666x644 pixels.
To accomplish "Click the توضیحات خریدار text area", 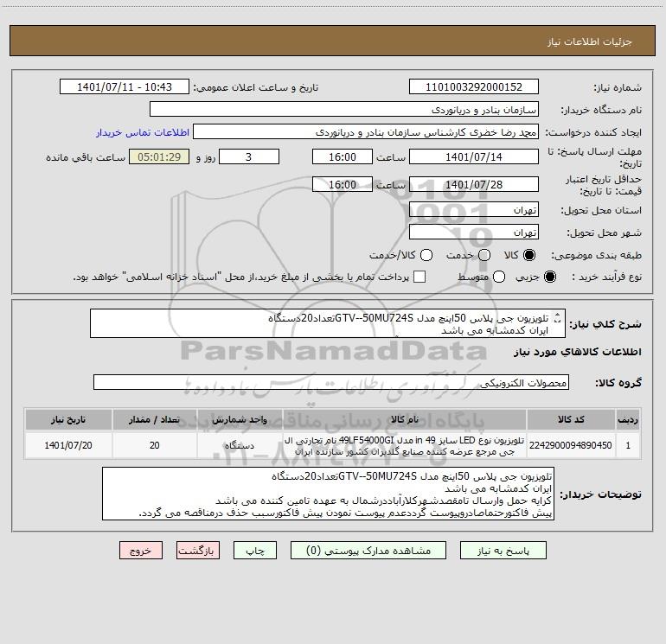I will [x=328, y=494].
